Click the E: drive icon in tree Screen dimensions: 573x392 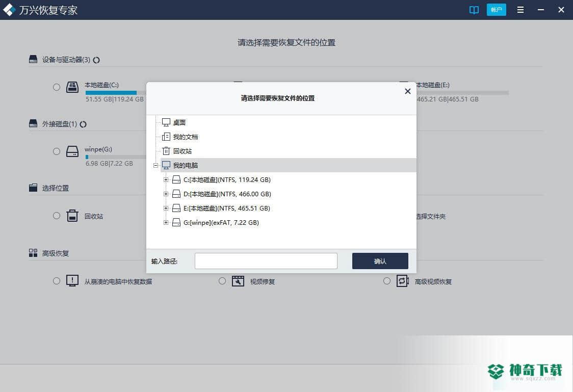point(176,208)
